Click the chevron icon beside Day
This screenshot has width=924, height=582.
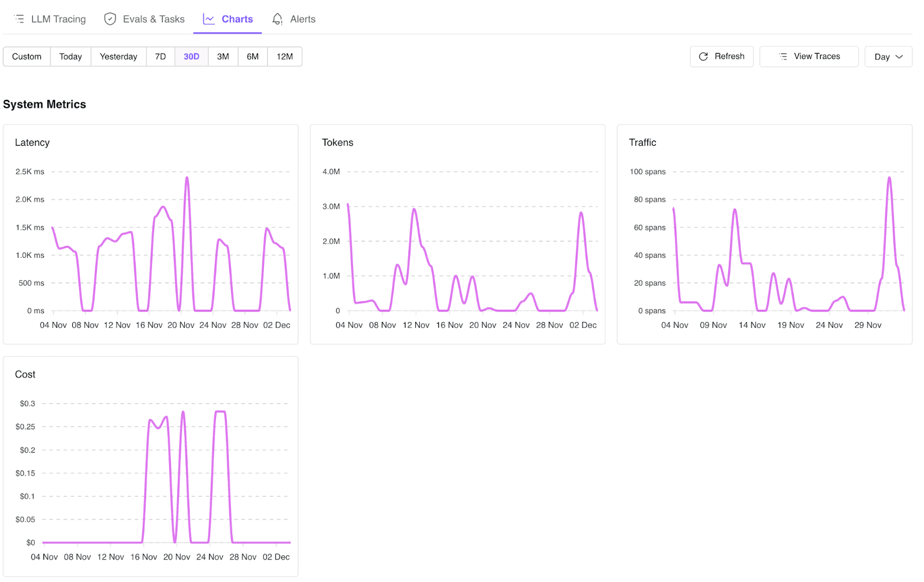point(899,57)
